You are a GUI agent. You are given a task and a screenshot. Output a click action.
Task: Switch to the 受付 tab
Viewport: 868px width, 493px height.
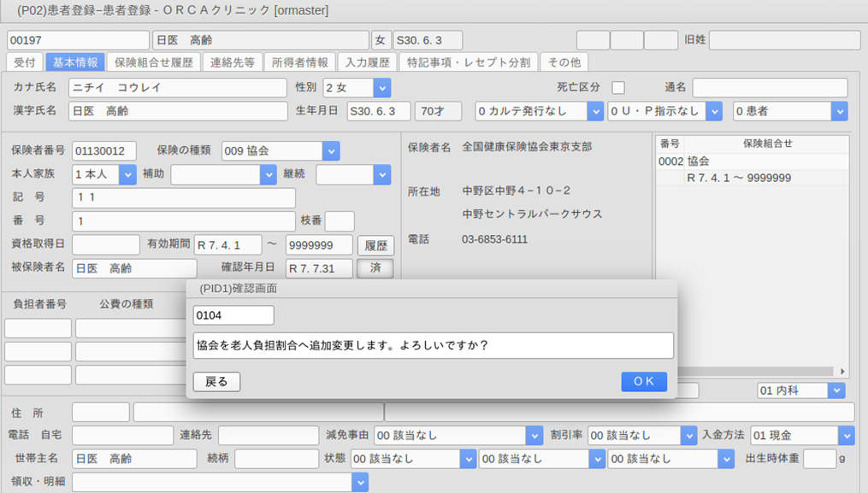click(25, 62)
